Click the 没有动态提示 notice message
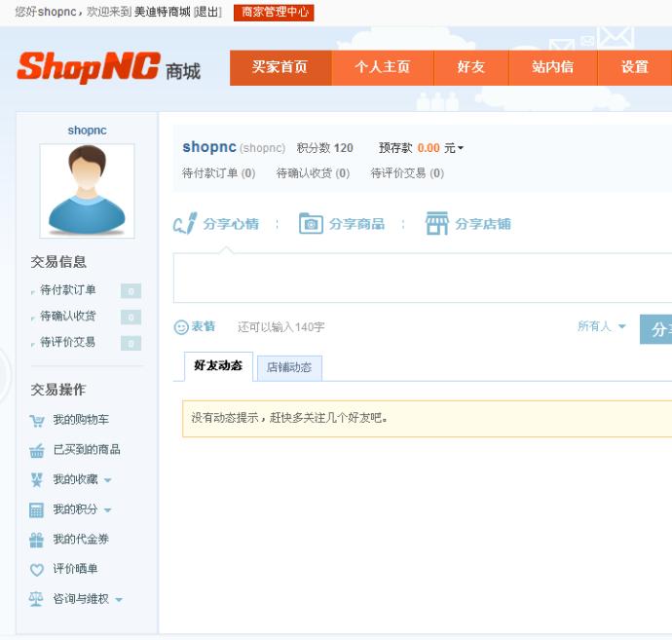672x640 pixels. coord(289,418)
